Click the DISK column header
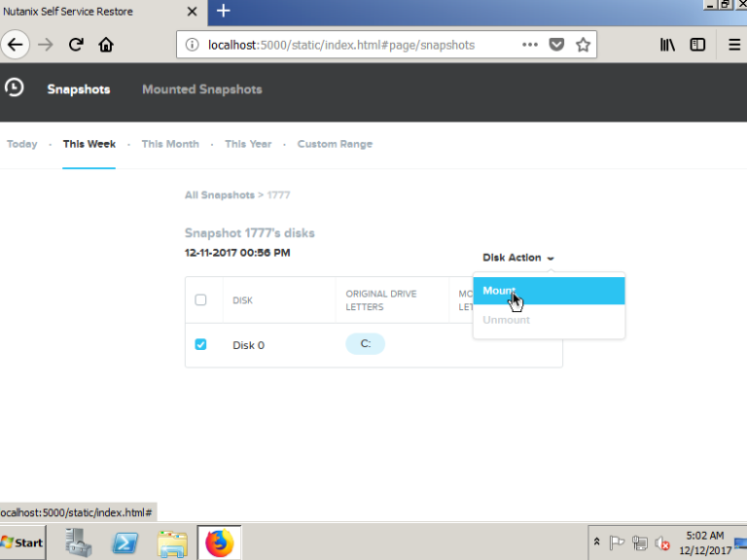The width and height of the screenshot is (747, 560). point(242,300)
